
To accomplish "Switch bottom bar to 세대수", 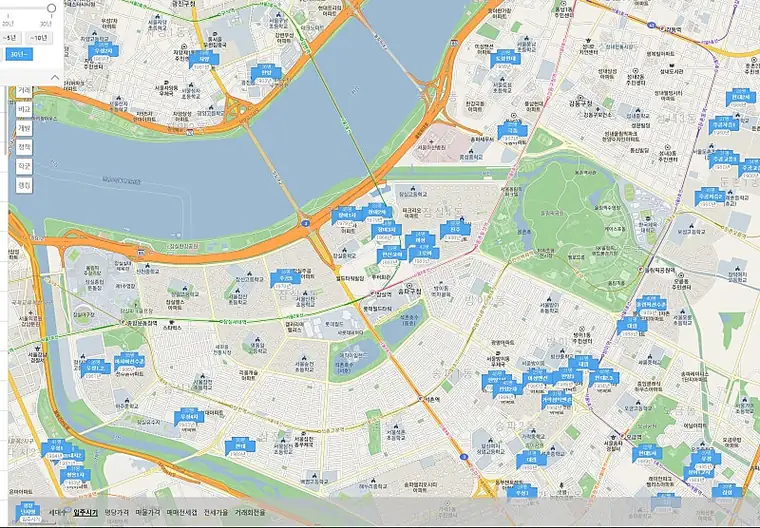I will pos(58,512).
